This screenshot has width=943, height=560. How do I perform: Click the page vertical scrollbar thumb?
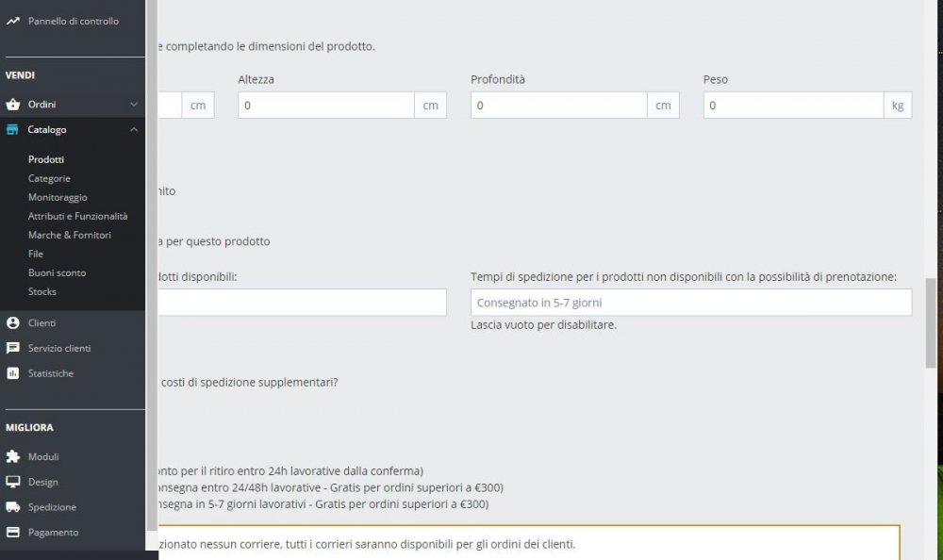pos(931,323)
